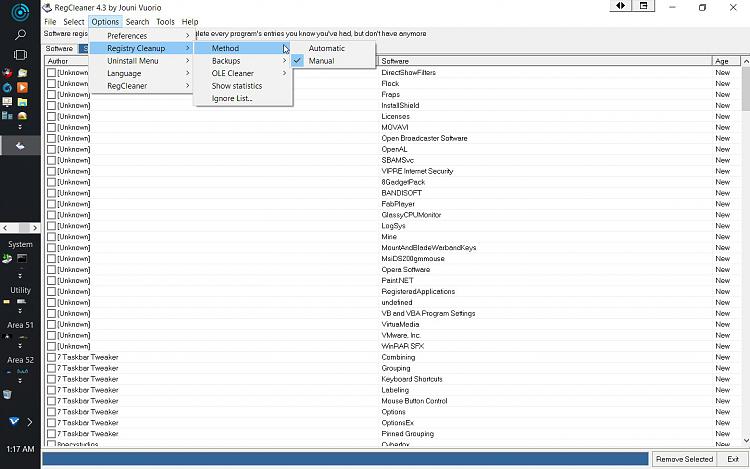The height and width of the screenshot is (469, 750).
Task: Click the taskbar horizontal scrollbar right arrow
Action: (35, 228)
